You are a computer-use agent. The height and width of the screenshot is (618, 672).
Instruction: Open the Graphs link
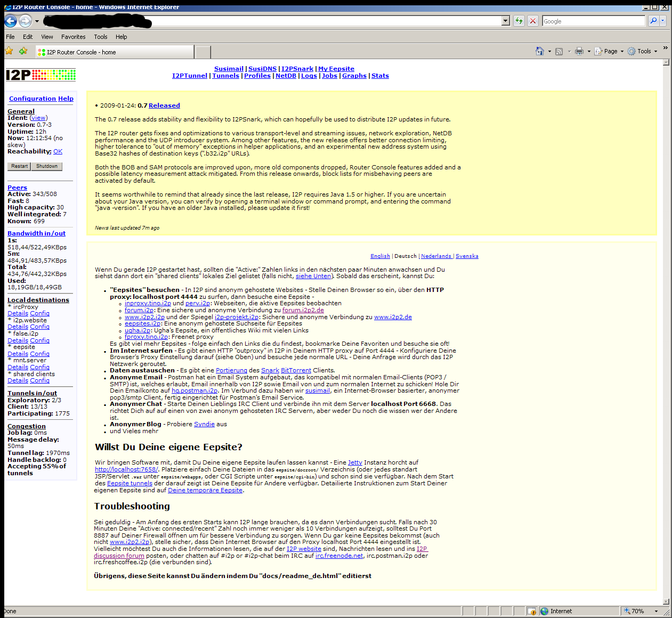point(354,76)
